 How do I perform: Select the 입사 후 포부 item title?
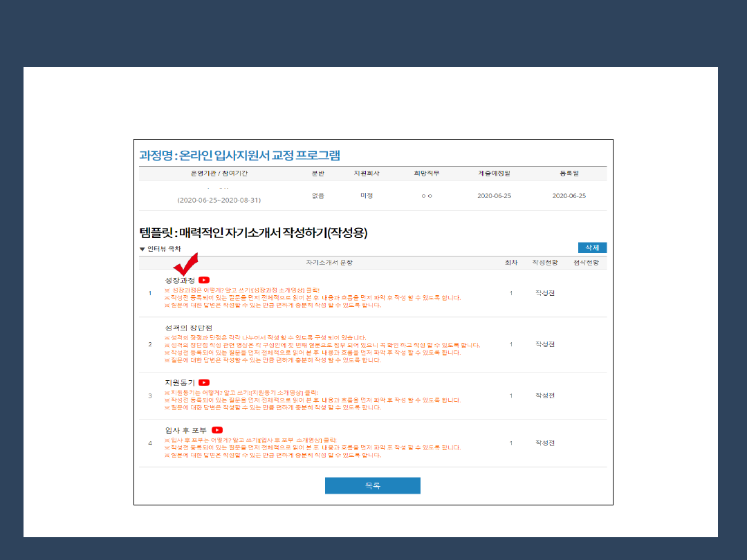point(186,430)
